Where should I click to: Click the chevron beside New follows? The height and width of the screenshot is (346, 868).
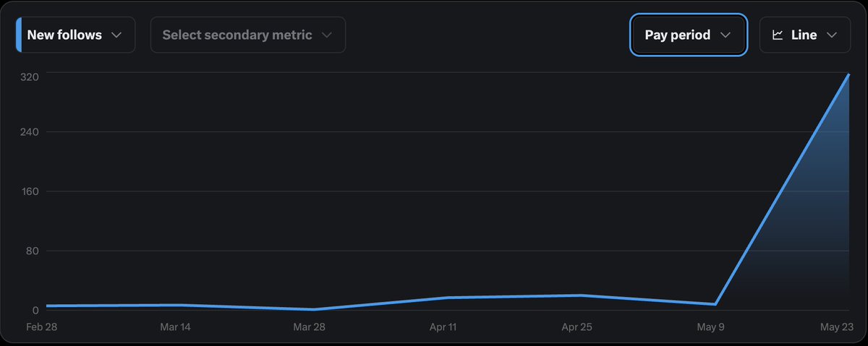click(x=116, y=35)
